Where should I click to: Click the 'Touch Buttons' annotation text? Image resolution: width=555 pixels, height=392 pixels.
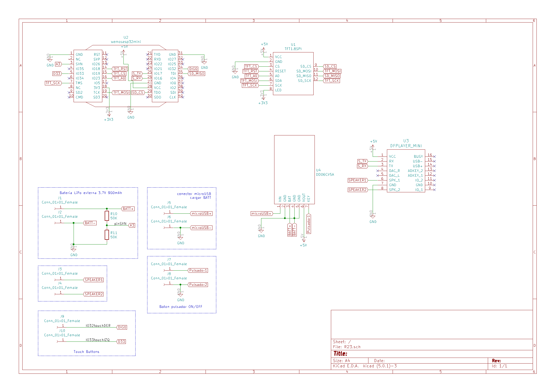(x=86, y=352)
